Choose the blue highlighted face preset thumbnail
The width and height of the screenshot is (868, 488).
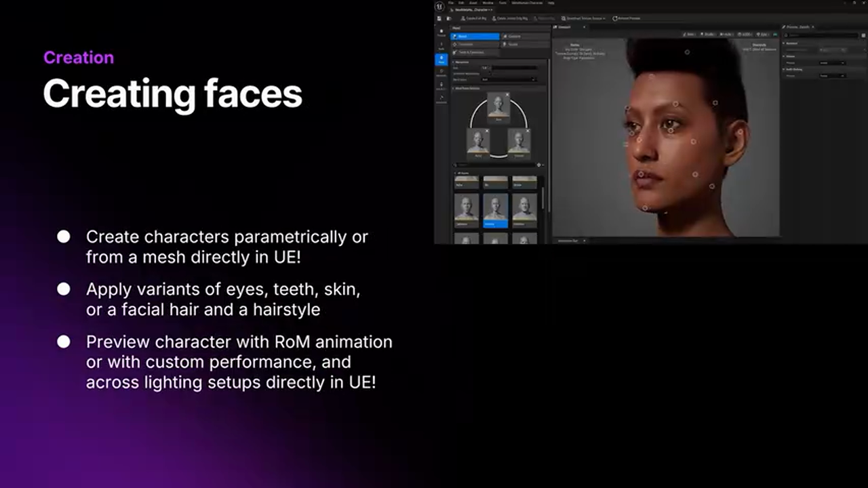click(496, 210)
